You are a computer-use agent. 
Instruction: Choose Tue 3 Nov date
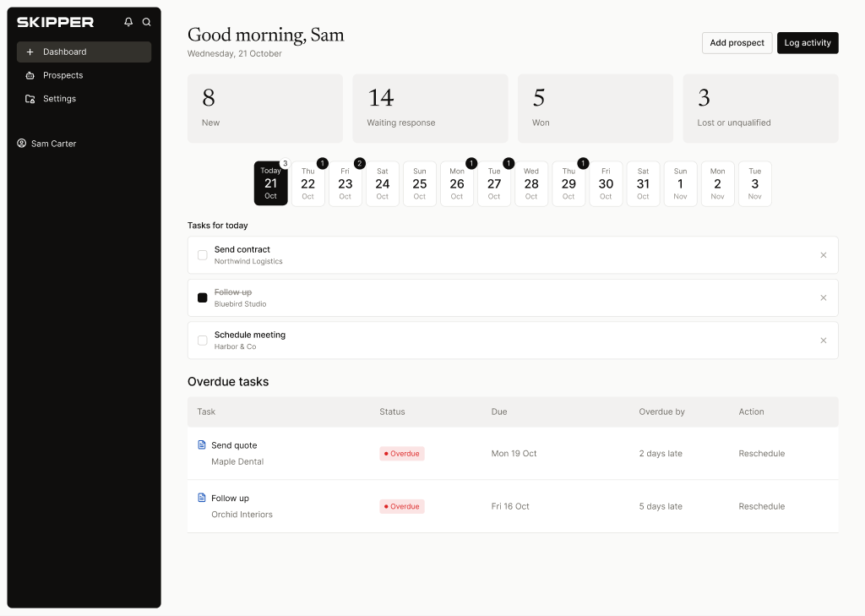(x=754, y=184)
